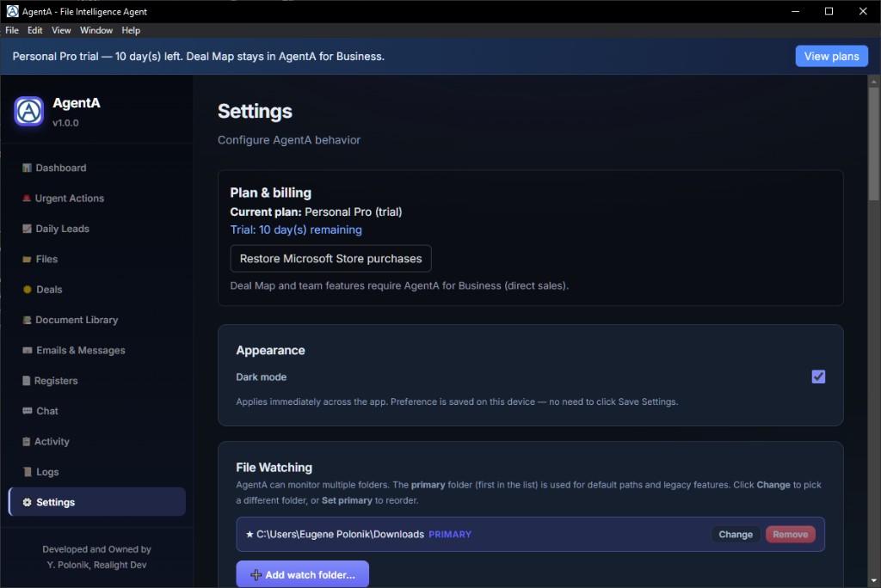The width and height of the screenshot is (881, 588).
Task: Click the scrollbar up arrow
Action: pos(873,82)
